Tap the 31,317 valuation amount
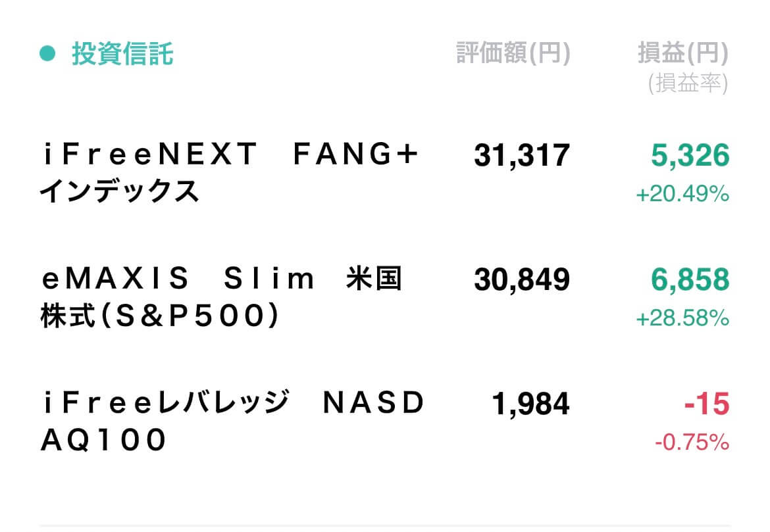 coord(521,156)
